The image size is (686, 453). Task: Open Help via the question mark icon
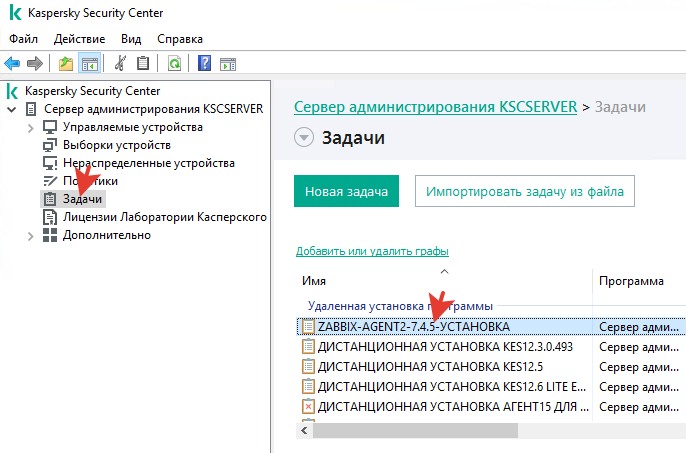coord(204,64)
